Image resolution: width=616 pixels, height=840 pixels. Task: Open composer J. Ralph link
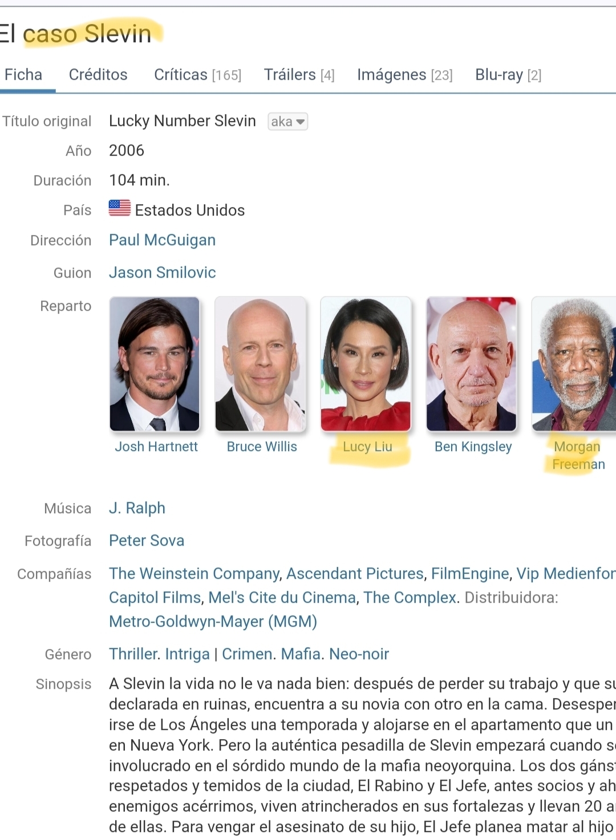coord(137,508)
